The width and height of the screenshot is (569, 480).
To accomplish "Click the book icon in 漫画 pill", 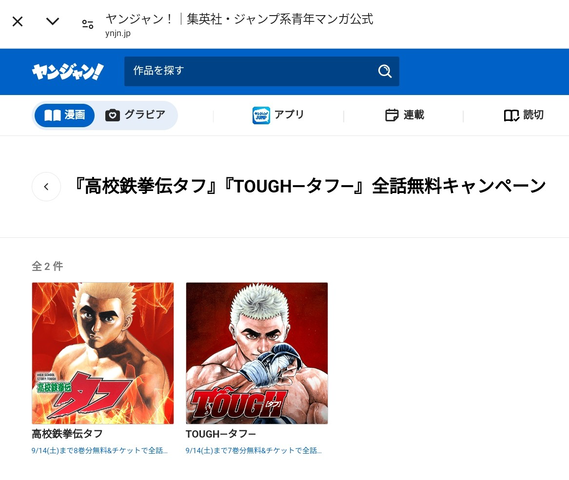I will (x=52, y=115).
